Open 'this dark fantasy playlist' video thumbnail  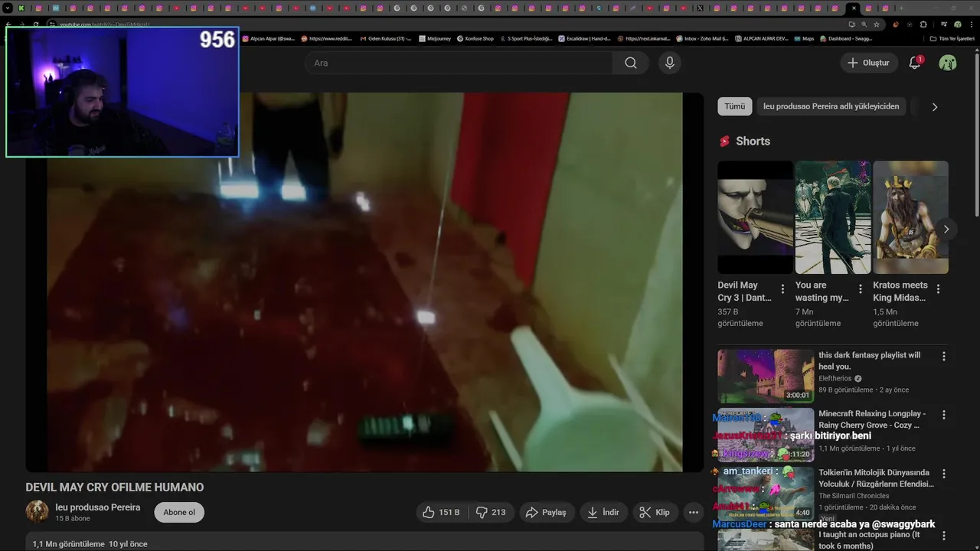click(x=766, y=377)
